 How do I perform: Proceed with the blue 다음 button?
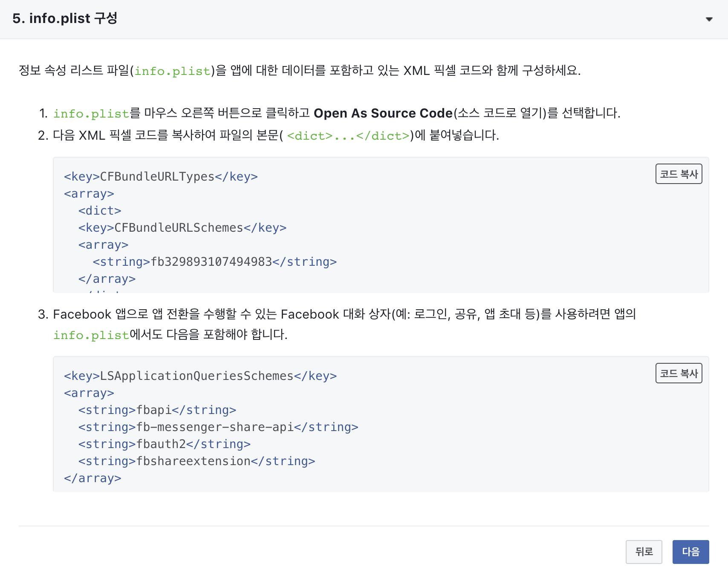[x=690, y=552]
